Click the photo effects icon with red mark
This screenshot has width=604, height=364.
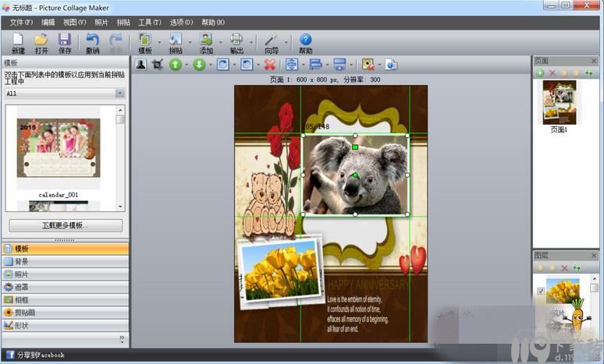pos(368,64)
